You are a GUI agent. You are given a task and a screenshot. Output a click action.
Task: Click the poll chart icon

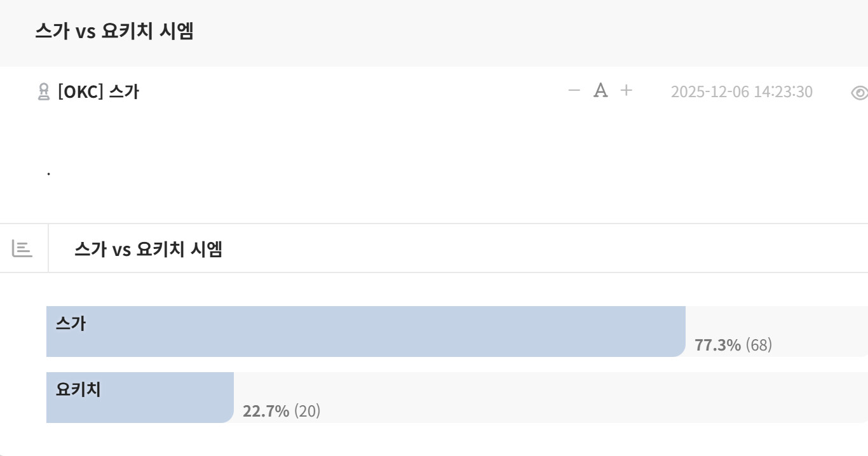(22, 248)
